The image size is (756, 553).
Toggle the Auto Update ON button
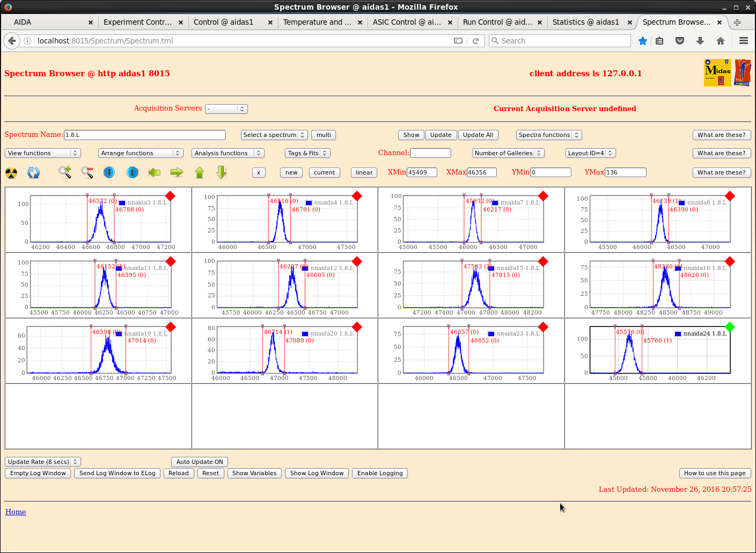[x=200, y=462]
